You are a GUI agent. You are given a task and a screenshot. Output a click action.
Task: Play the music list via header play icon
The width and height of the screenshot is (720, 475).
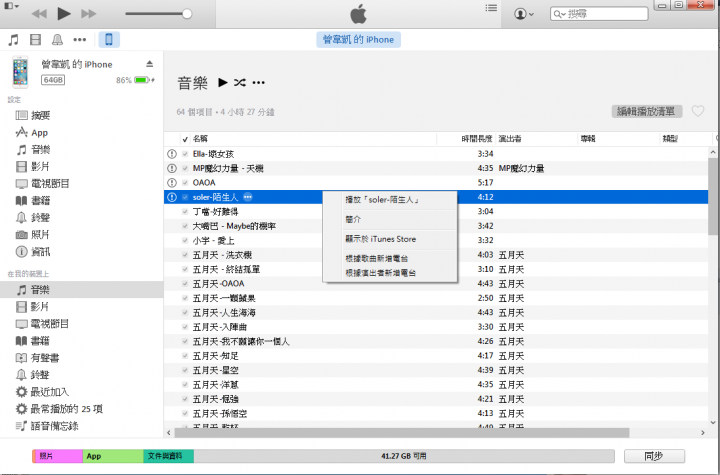point(223,83)
